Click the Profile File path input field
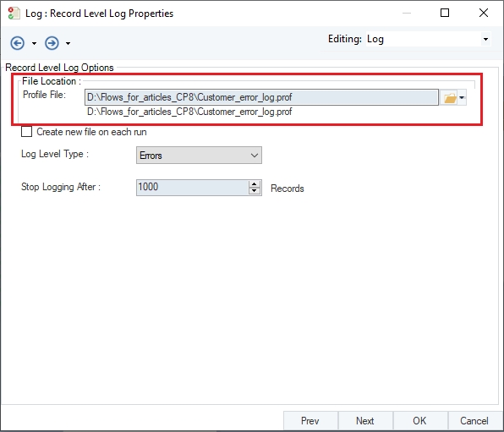This screenshot has height=432, width=504. (261, 97)
